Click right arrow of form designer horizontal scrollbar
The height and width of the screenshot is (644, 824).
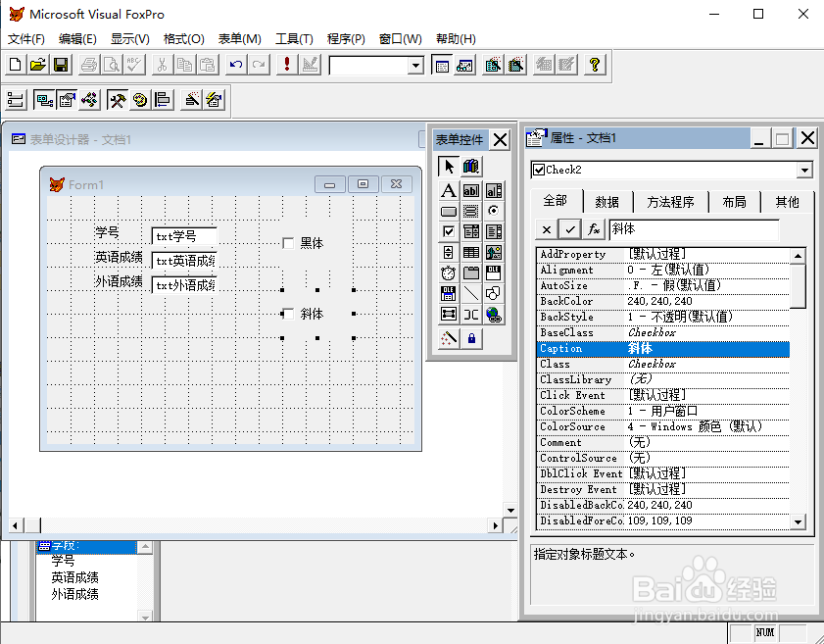click(495, 525)
